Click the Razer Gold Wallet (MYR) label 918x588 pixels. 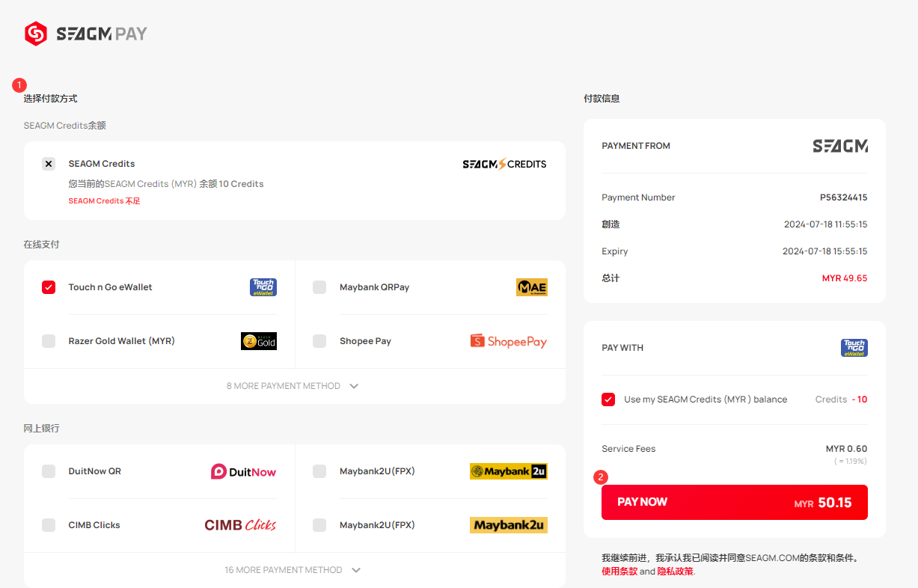click(x=122, y=341)
